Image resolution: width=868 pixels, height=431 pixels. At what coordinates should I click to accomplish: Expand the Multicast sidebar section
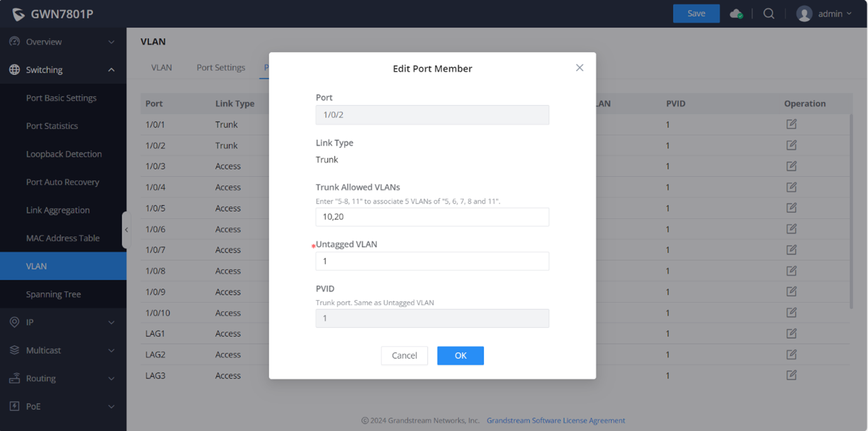(62, 350)
